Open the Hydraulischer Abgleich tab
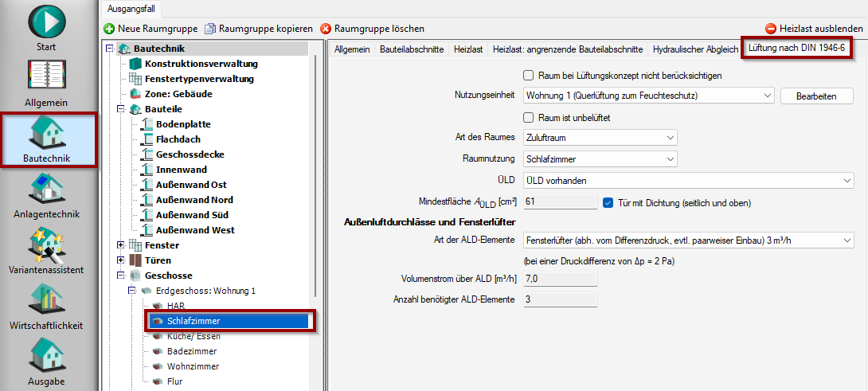This screenshot has height=391, width=868. (x=695, y=49)
